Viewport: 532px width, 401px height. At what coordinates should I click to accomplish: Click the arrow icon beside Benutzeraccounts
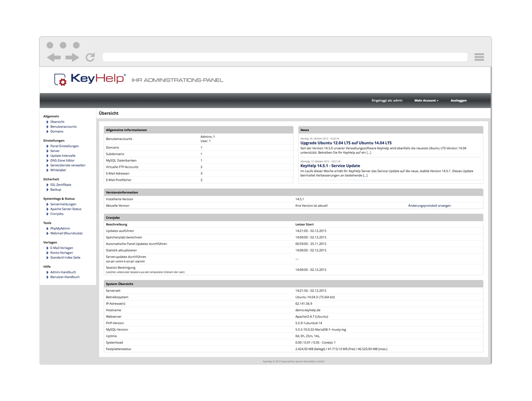coord(48,127)
